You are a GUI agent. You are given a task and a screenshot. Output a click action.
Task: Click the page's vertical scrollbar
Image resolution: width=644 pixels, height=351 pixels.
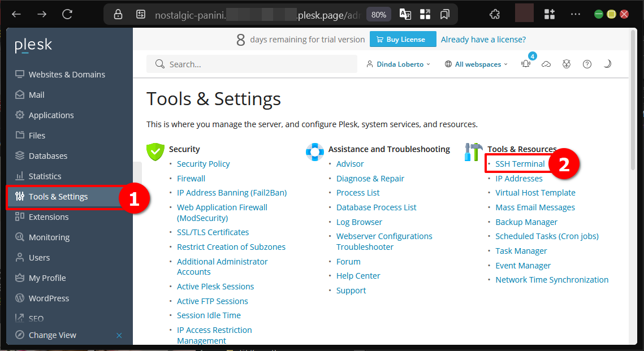click(x=633, y=113)
